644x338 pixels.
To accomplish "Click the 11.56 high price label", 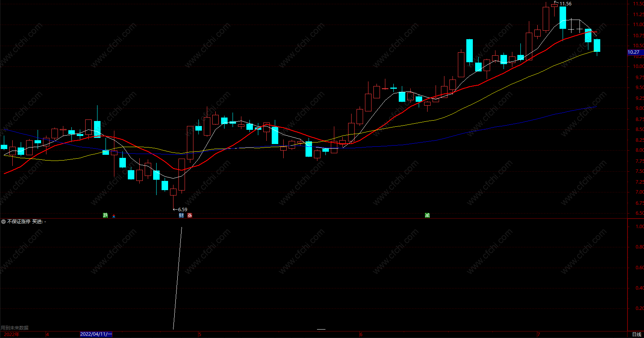I will tap(565, 4).
